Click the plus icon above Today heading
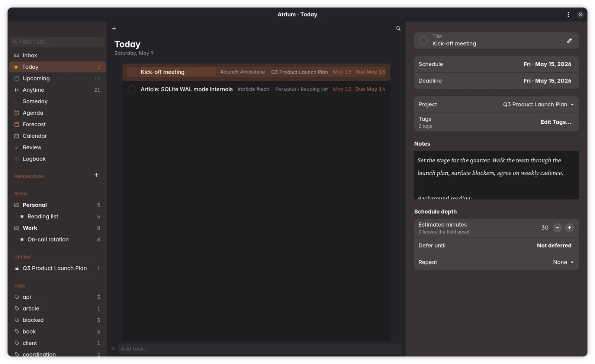The image size is (595, 364). 114,29
